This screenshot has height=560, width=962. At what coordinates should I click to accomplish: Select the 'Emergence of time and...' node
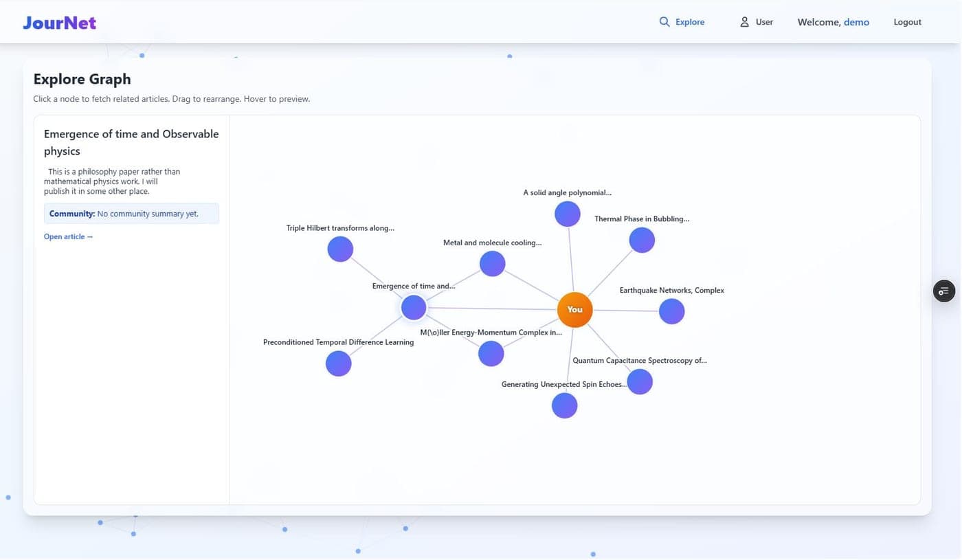click(x=414, y=308)
